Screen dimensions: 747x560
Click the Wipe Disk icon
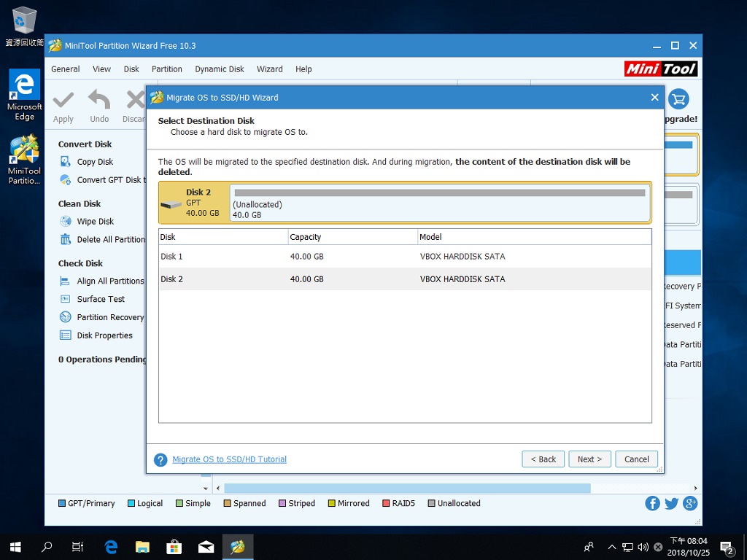click(65, 221)
